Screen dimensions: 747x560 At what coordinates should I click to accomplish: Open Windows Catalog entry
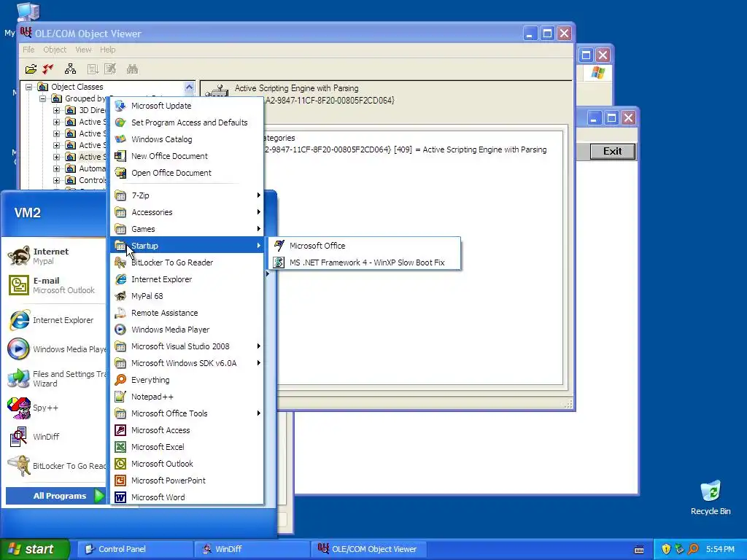click(x=187, y=139)
